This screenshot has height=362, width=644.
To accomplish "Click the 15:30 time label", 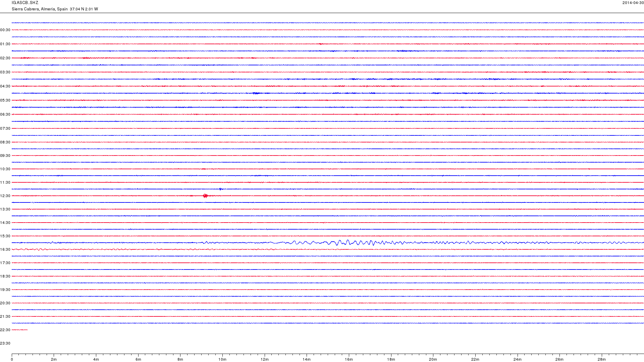I will (5, 236).
